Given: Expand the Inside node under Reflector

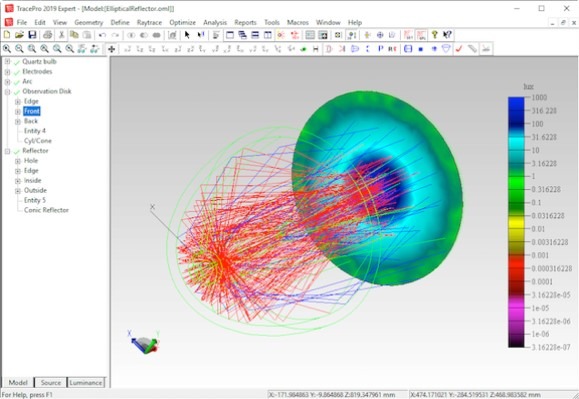Looking at the screenshot, I should 18,181.
